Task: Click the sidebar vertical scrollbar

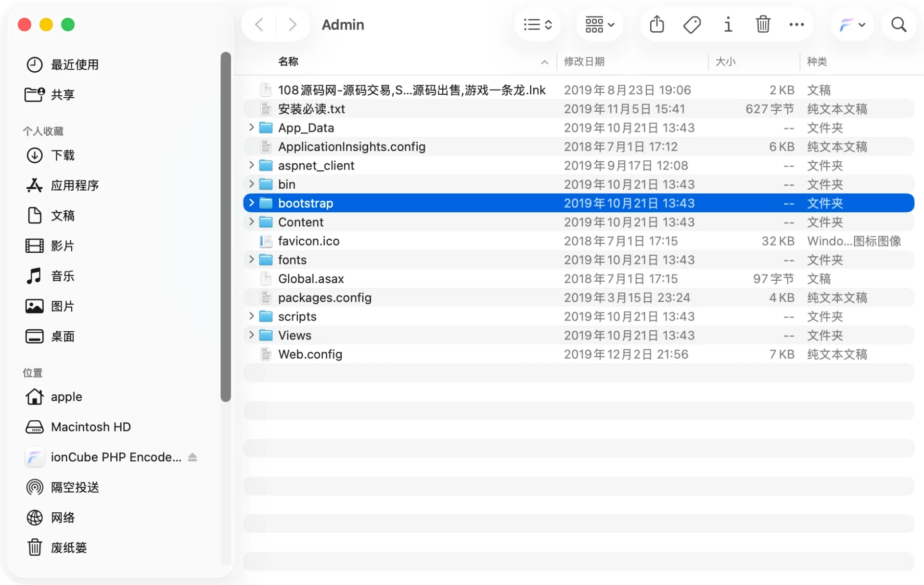Action: pyautogui.click(x=226, y=226)
